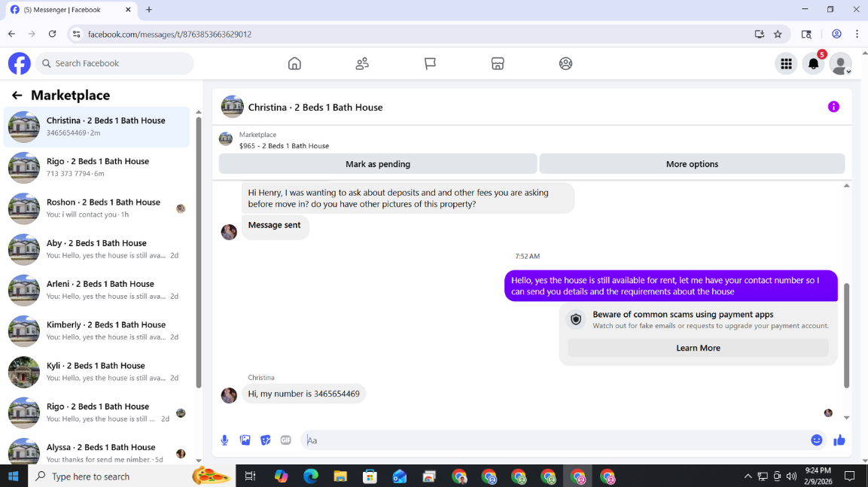Open the emoji picker smiley icon
This screenshot has width=868, height=487.
click(x=817, y=440)
